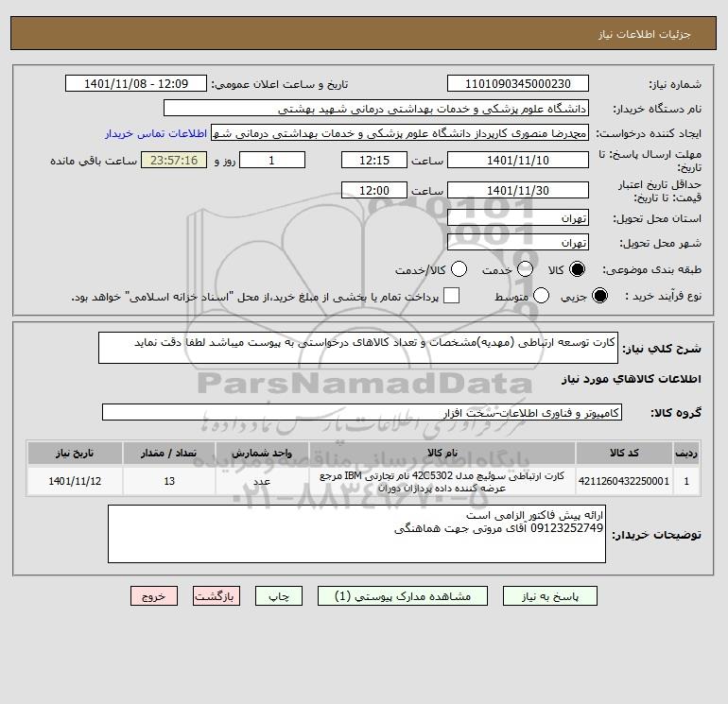Select the کالا radio button
The height and width of the screenshot is (704, 728).
click(x=577, y=269)
